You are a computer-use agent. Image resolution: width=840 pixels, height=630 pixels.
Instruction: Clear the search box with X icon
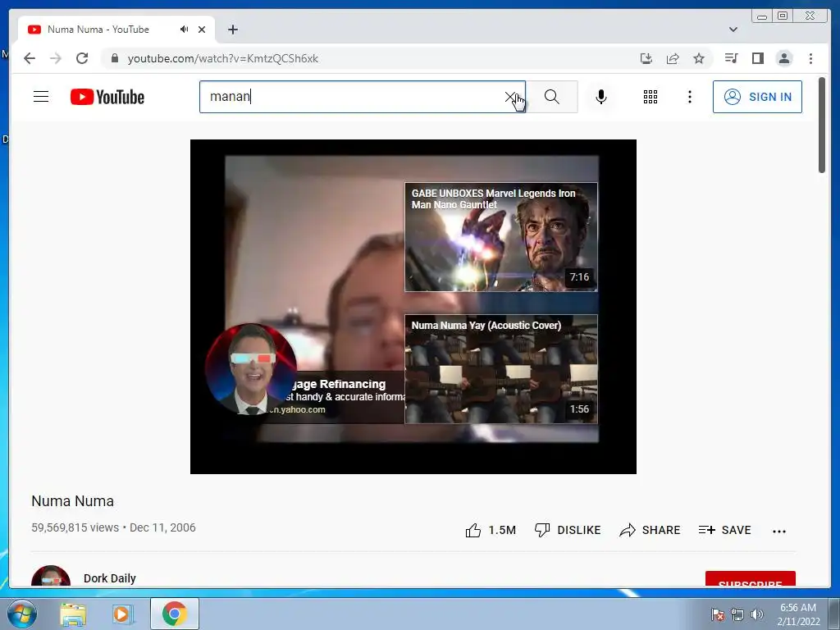510,97
